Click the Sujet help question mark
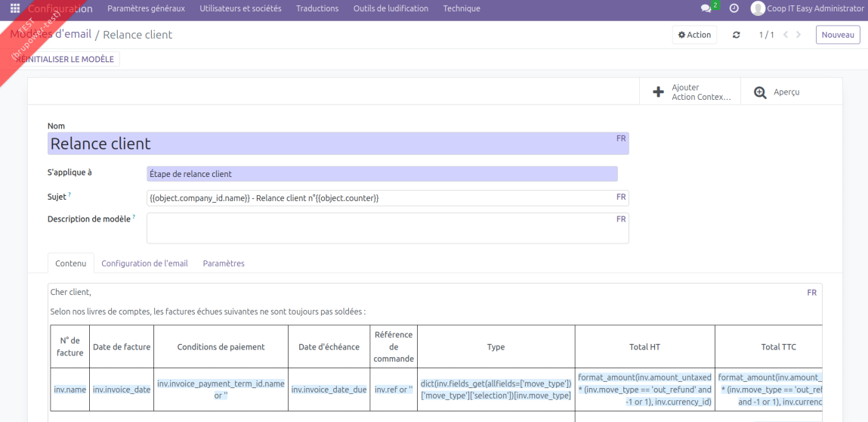The width and height of the screenshot is (868, 422). tap(70, 194)
